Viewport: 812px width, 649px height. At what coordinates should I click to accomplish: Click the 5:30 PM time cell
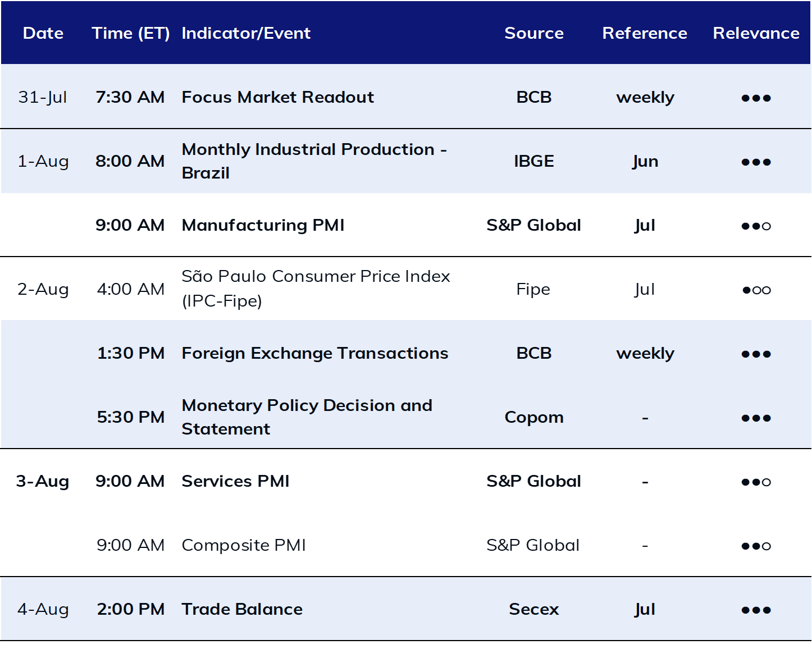tap(131, 417)
